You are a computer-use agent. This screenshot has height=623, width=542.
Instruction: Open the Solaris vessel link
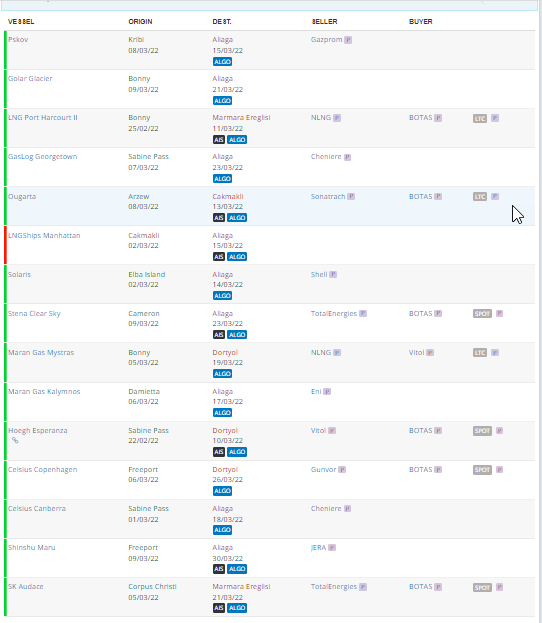tap(19, 275)
